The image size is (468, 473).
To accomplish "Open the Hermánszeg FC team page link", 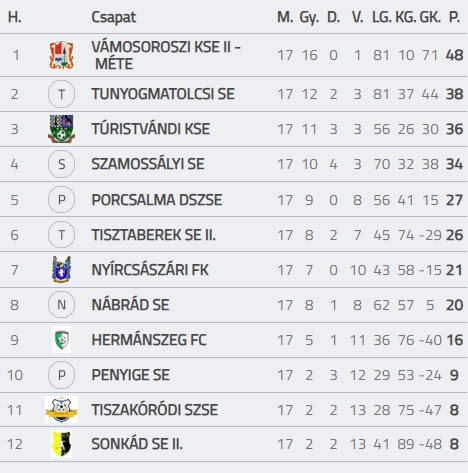I will pyautogui.click(x=149, y=340).
